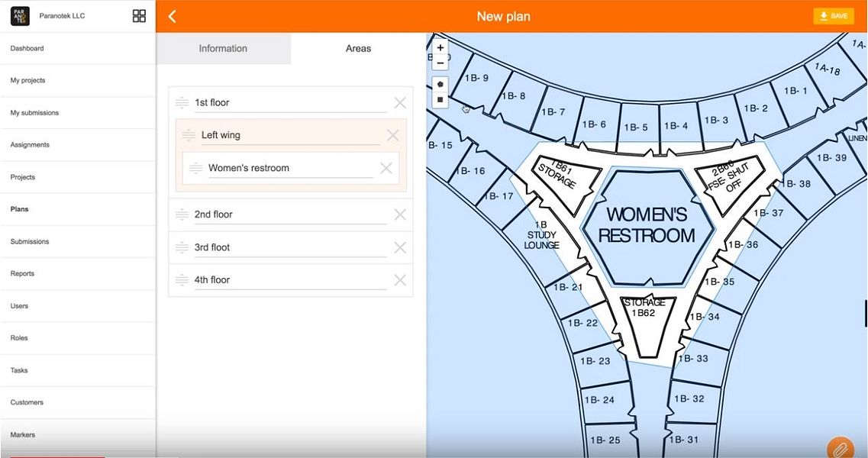This screenshot has height=458, width=868.
Task: Grab the 3rd floot drag handle
Action: pos(182,247)
